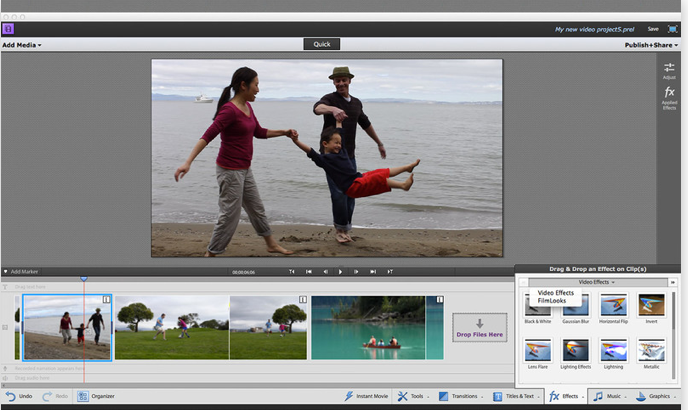Open the Tools panel

pos(413,396)
